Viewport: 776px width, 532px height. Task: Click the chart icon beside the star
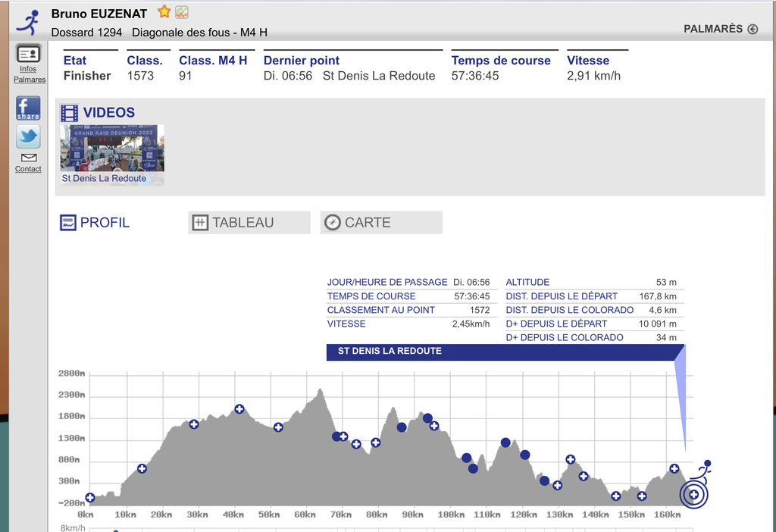coord(182,11)
